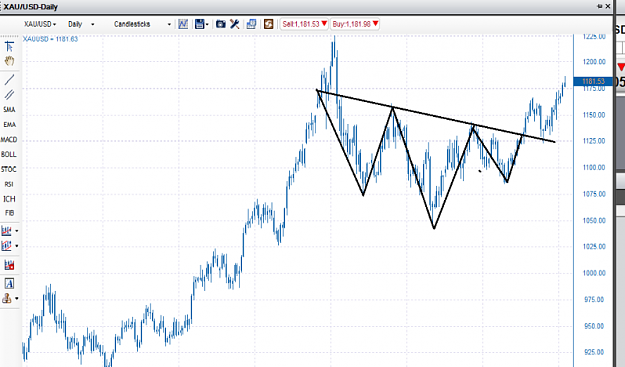Add the ICH Ichimoku indicator
Screen dimensions: 625x367
(x=9, y=199)
